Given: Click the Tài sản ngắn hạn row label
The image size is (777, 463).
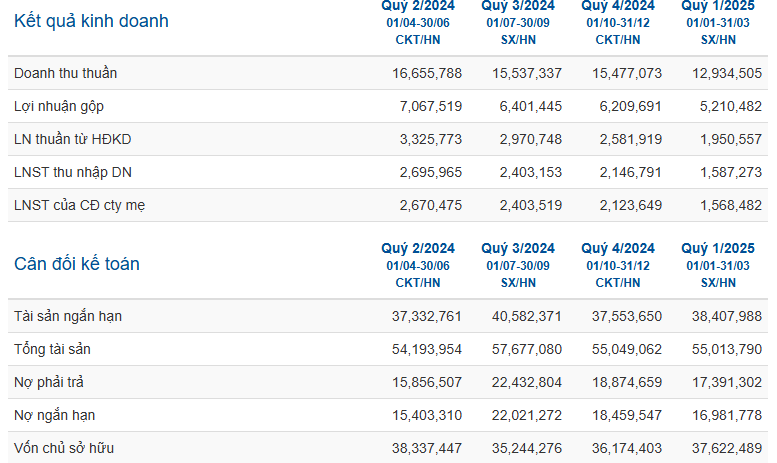Looking at the screenshot, I should [x=68, y=316].
